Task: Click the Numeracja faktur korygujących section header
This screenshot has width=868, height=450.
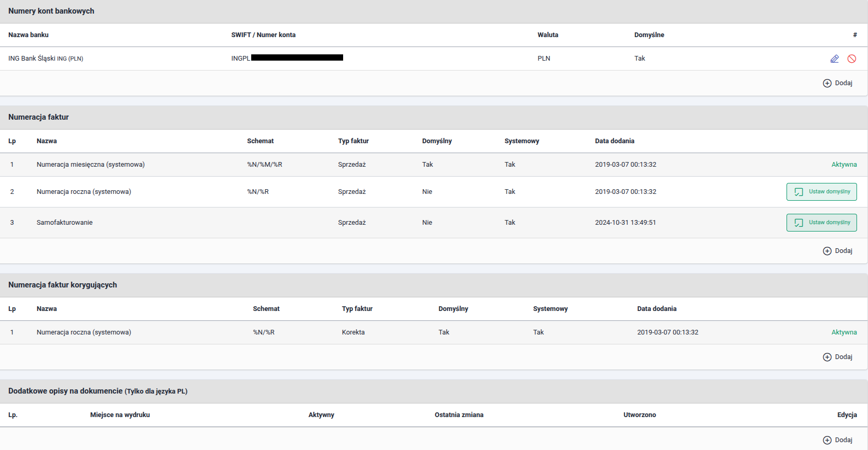Action: pyautogui.click(x=63, y=285)
